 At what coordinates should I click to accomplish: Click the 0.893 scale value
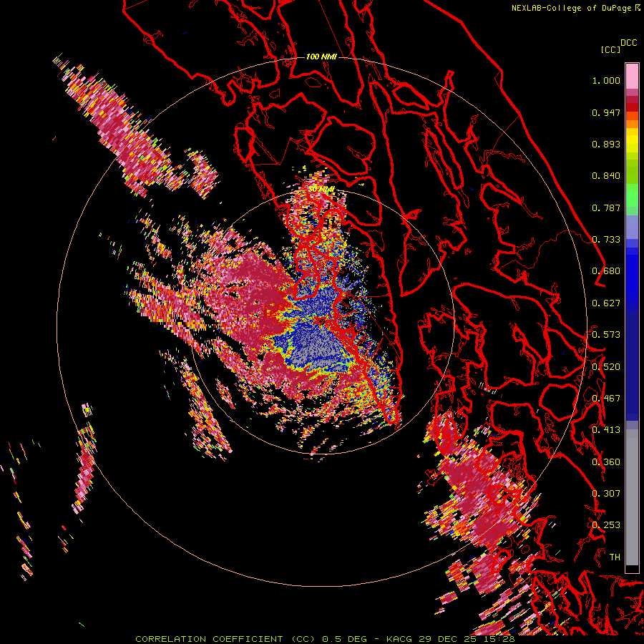pyautogui.click(x=606, y=144)
